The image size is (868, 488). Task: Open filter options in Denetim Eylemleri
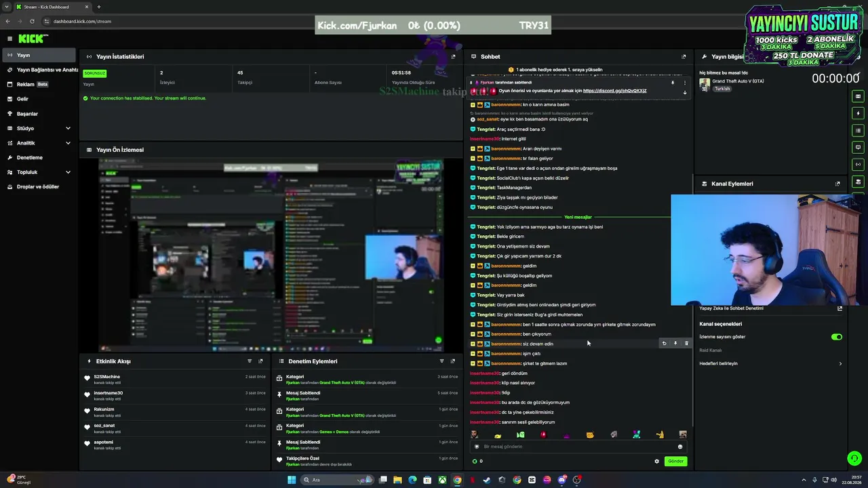tap(442, 361)
